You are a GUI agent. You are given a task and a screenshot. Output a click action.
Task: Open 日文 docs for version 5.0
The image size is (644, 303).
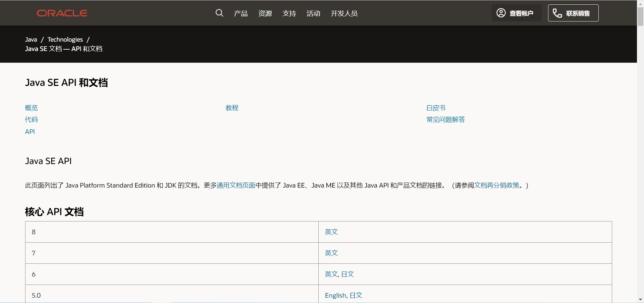(x=356, y=295)
